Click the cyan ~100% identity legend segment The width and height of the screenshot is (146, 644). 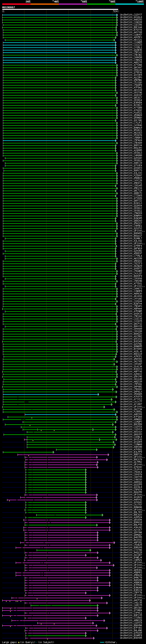tap(130, 4)
